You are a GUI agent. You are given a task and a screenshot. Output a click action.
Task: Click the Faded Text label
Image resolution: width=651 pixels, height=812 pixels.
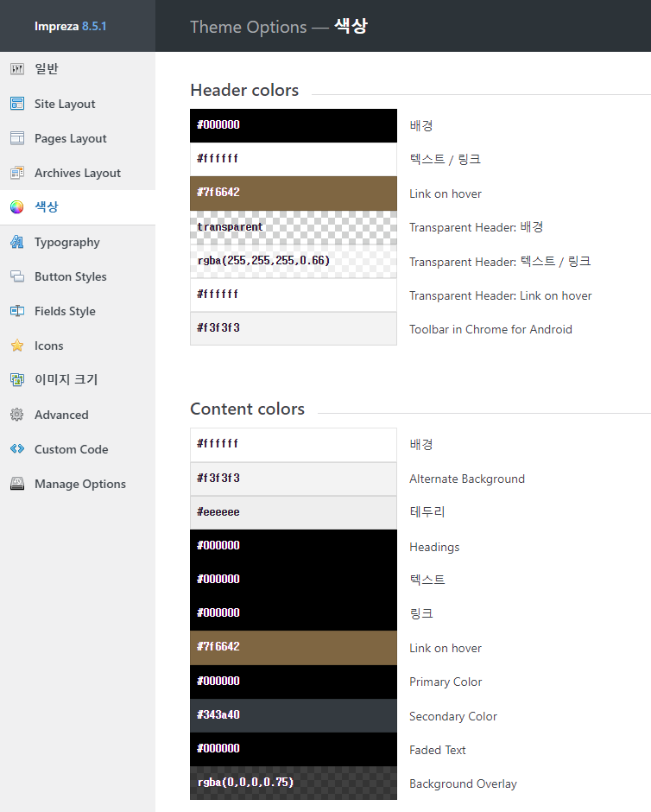pos(437,750)
